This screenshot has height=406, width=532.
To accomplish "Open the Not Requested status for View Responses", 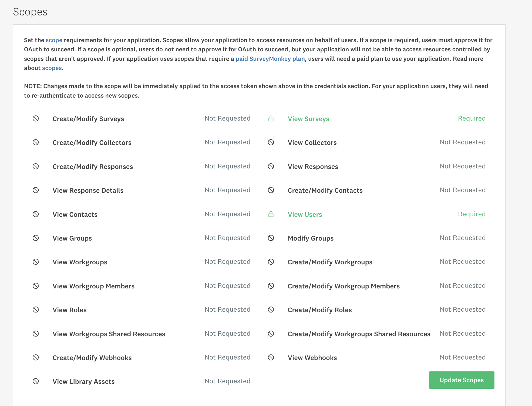I will coord(462,166).
